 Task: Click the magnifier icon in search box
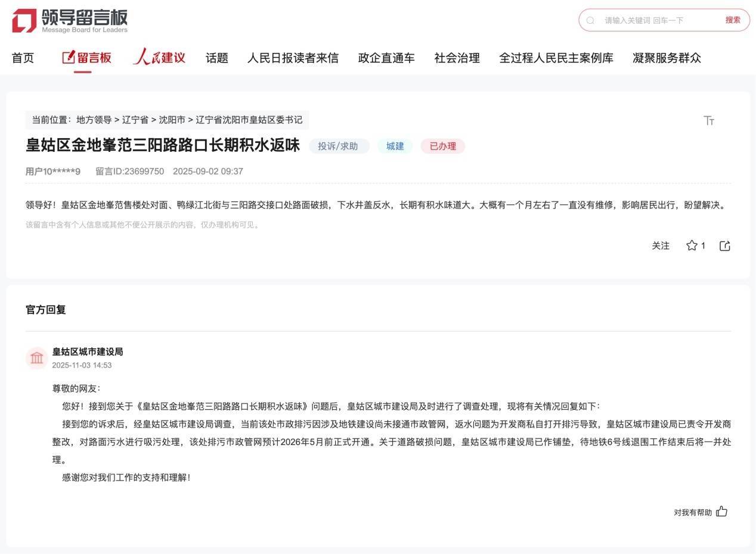[590, 20]
